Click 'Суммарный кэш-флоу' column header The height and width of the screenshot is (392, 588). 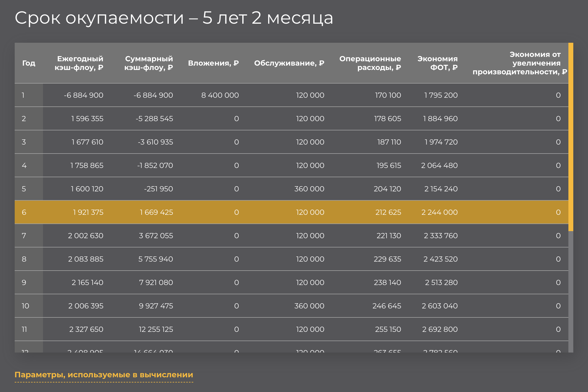149,63
